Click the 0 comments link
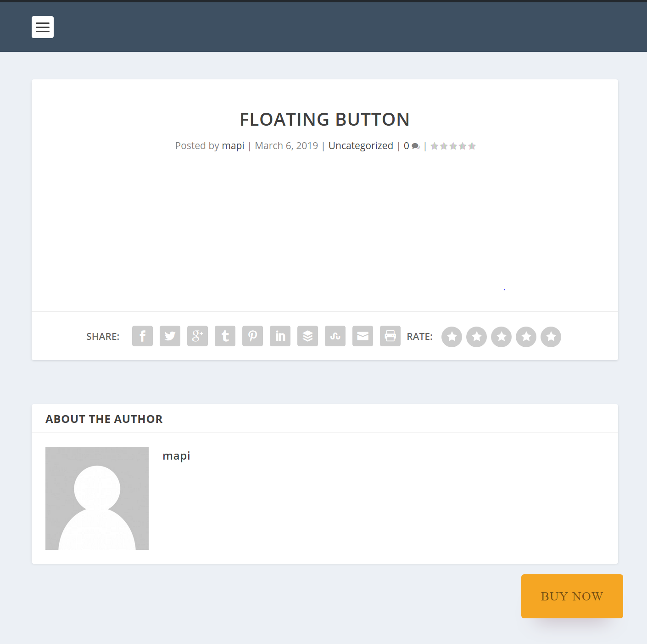 pos(407,145)
